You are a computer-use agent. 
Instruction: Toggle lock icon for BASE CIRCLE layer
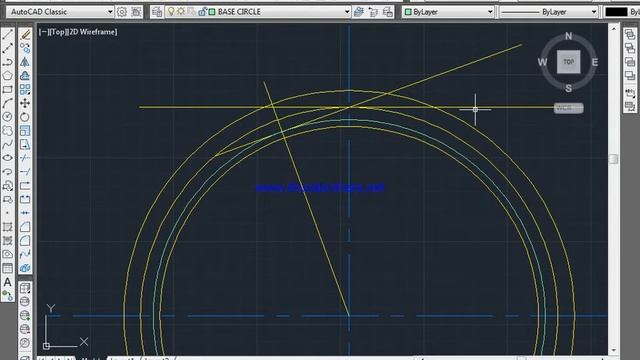point(202,12)
